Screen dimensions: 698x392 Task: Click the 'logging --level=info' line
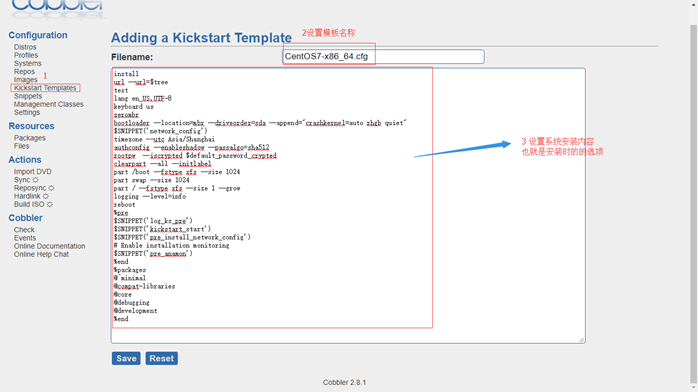[150, 197]
